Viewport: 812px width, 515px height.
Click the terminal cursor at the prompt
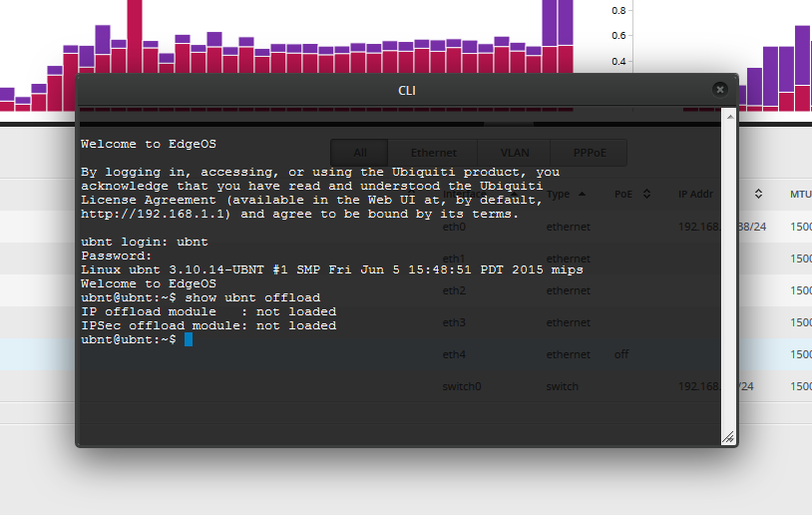tap(189, 339)
